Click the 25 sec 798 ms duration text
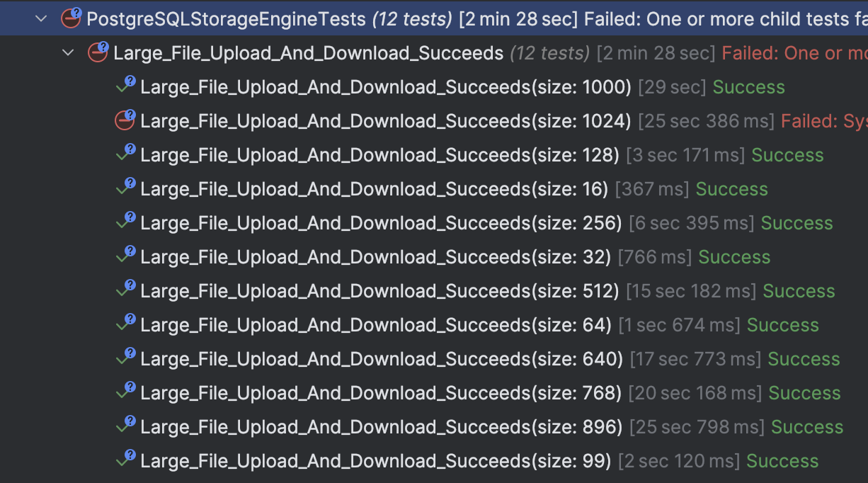Viewport: 868px width, 483px height. [x=697, y=427]
